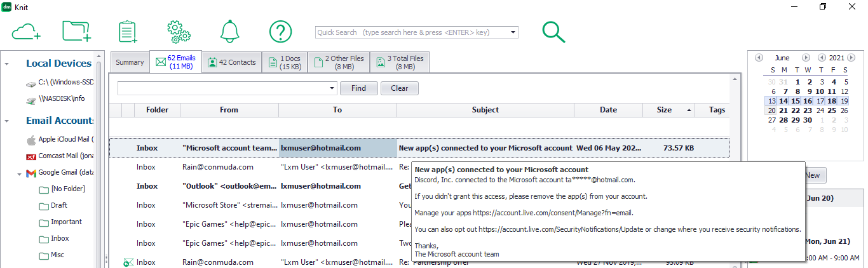The width and height of the screenshot is (868, 268).
Task: Open help via question mark icon
Action: point(280,31)
